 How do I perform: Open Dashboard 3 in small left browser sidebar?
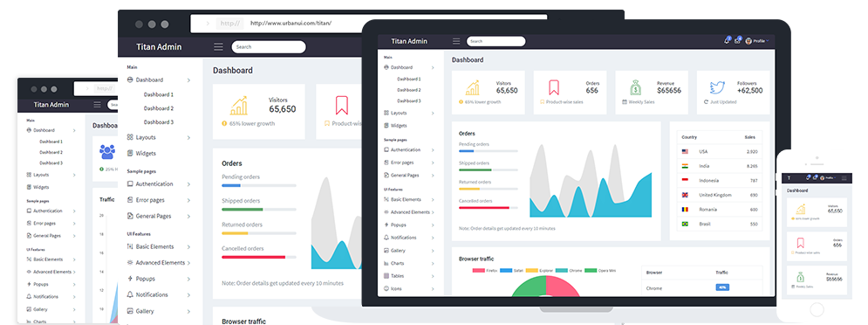point(51,163)
